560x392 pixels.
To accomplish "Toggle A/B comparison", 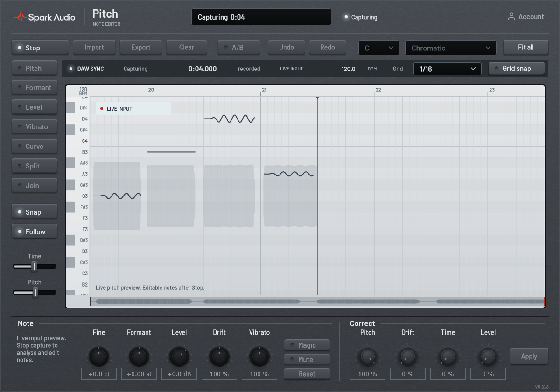I will click(239, 47).
